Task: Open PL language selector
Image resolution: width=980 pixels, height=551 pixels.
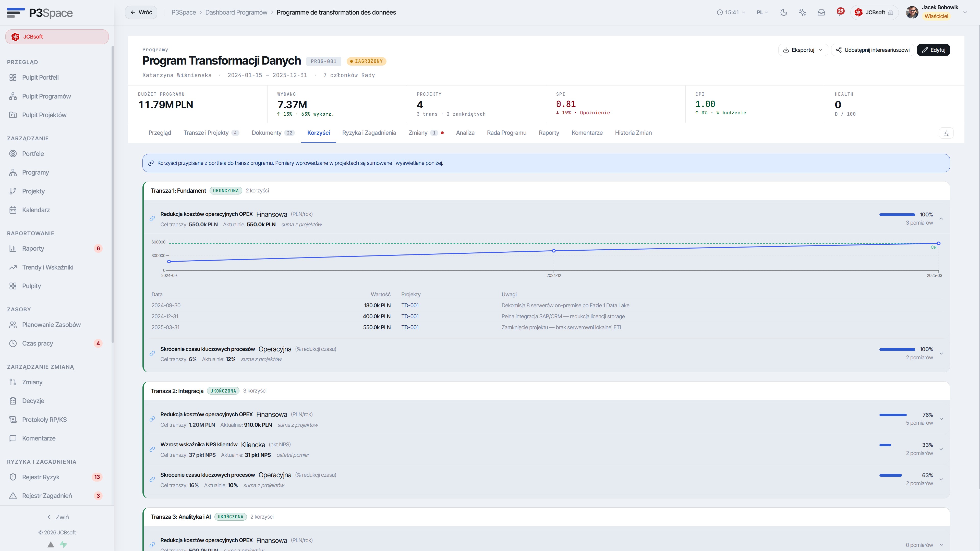Action: [x=762, y=13]
